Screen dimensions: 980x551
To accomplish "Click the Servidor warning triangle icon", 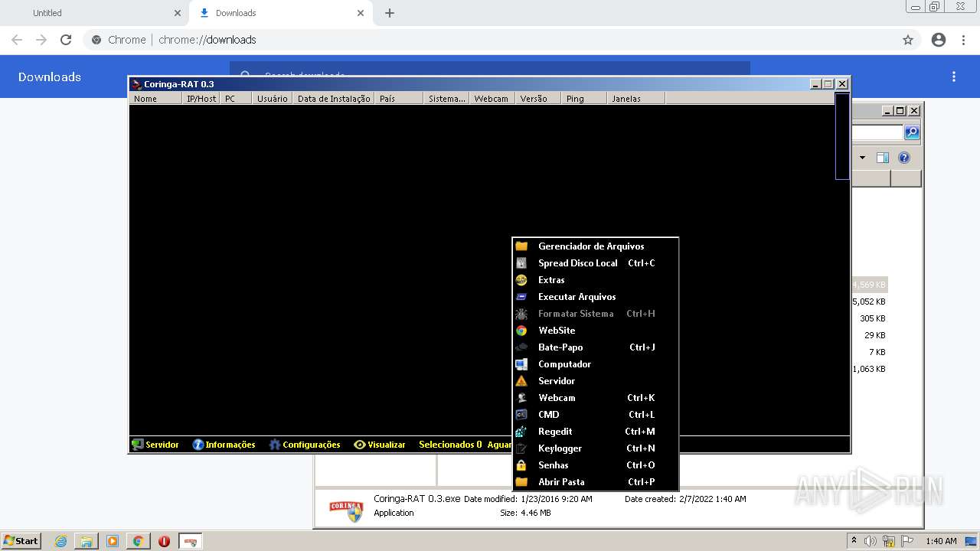I will [x=521, y=381].
